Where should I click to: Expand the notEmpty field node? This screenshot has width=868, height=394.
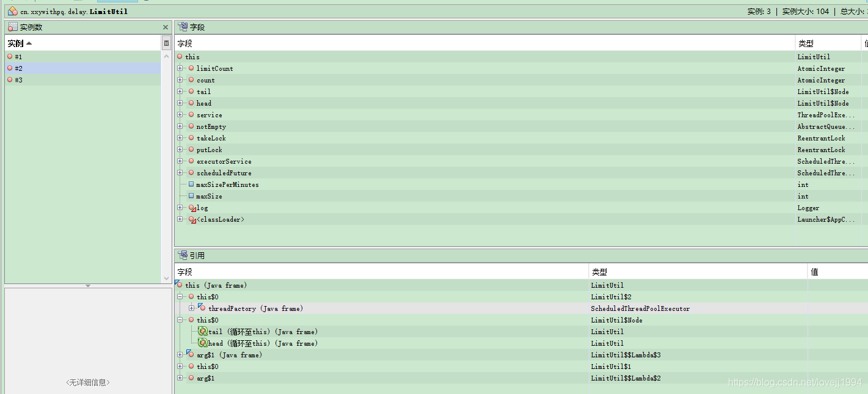(x=180, y=126)
